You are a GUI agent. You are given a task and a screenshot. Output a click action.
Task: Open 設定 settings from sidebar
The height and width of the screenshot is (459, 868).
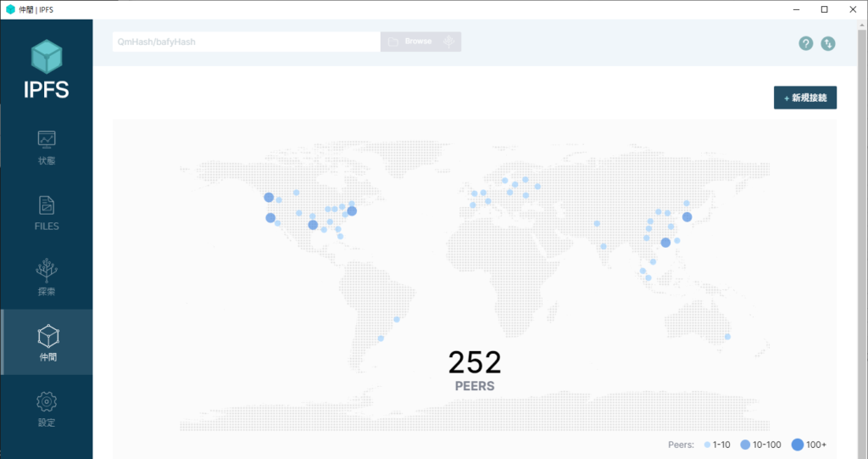point(47,408)
